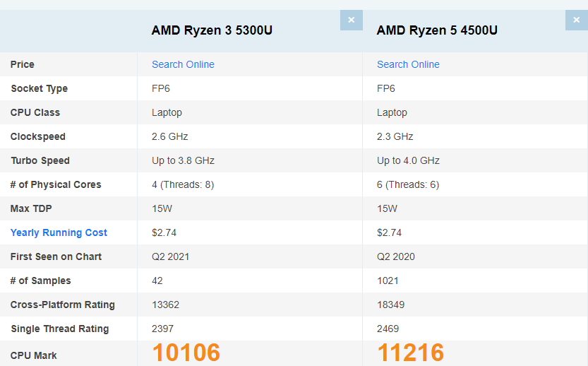The width and height of the screenshot is (588, 366).
Task: Select the AMD Ryzen 3 5300U heading
Action: point(212,30)
